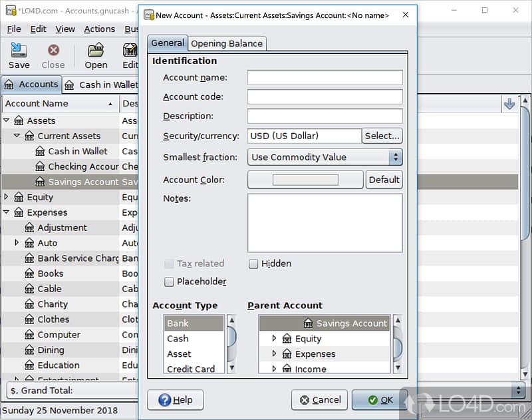Open the Actions menu
Image resolution: width=532 pixels, height=420 pixels.
coord(99,29)
